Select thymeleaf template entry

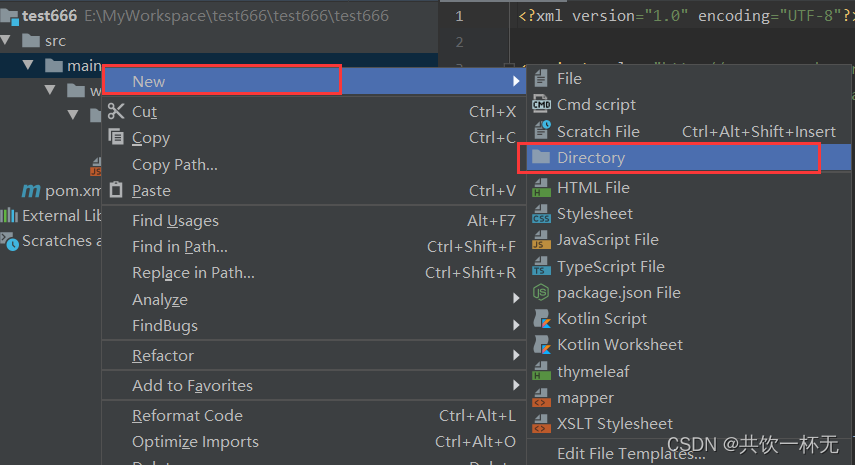689,371
